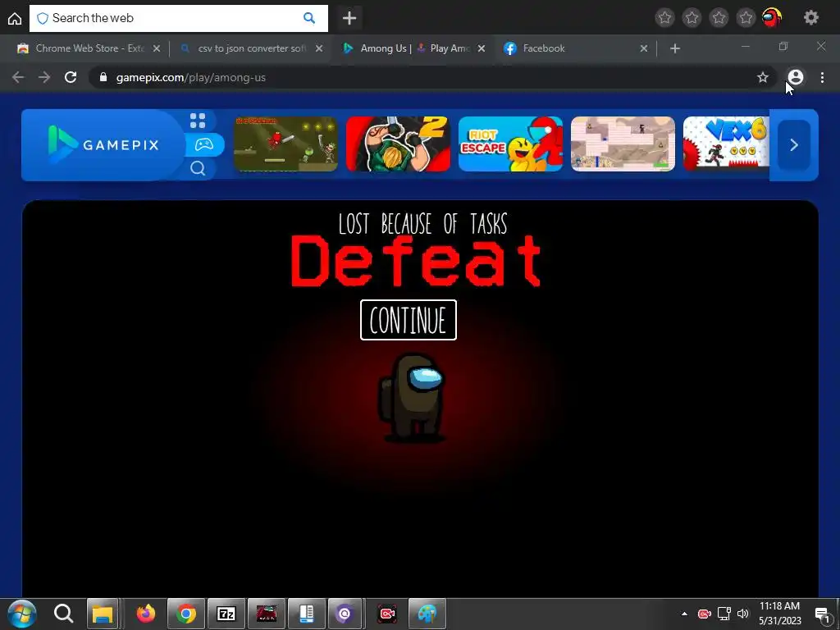Go forward to next page
Image resolution: width=840 pixels, height=630 pixels.
click(44, 78)
